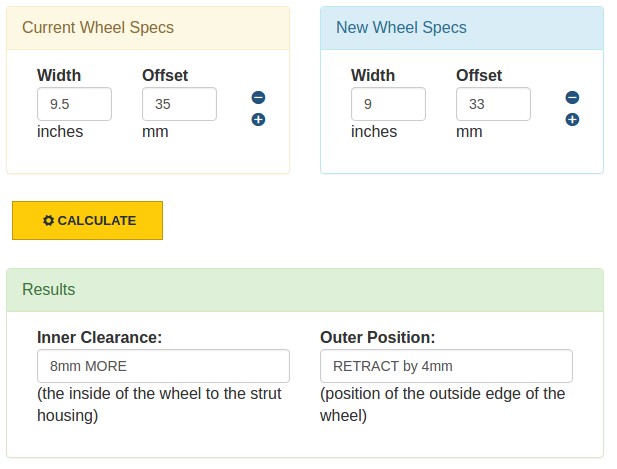Image resolution: width=617 pixels, height=469 pixels.
Task: Click the plus icon in Current Wheel Specs
Action: [x=258, y=119]
